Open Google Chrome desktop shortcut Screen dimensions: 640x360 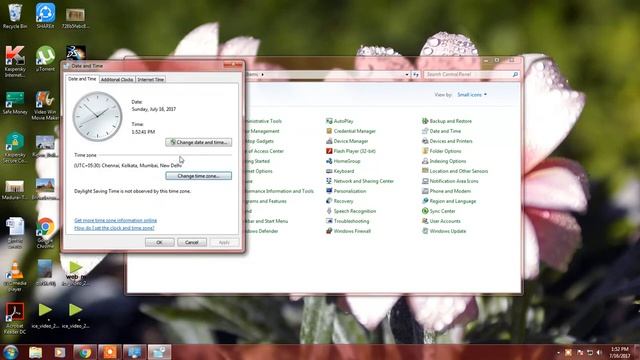pos(45,233)
